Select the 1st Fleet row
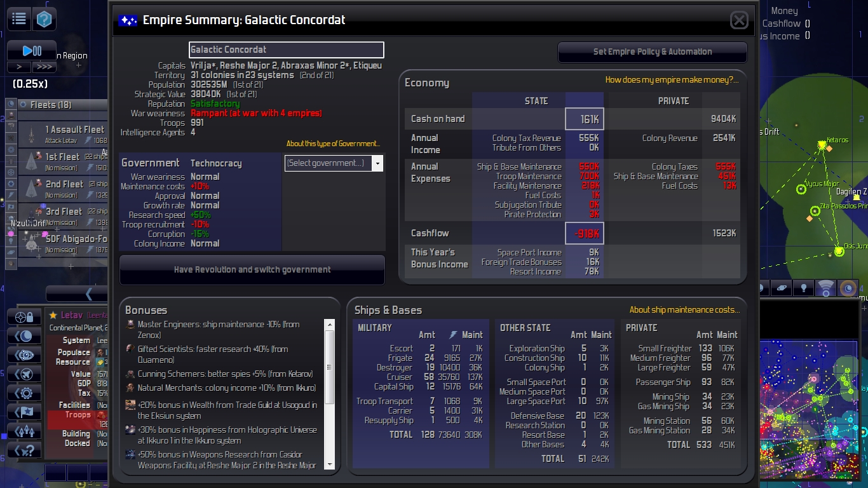The image size is (868, 488). coord(63,161)
